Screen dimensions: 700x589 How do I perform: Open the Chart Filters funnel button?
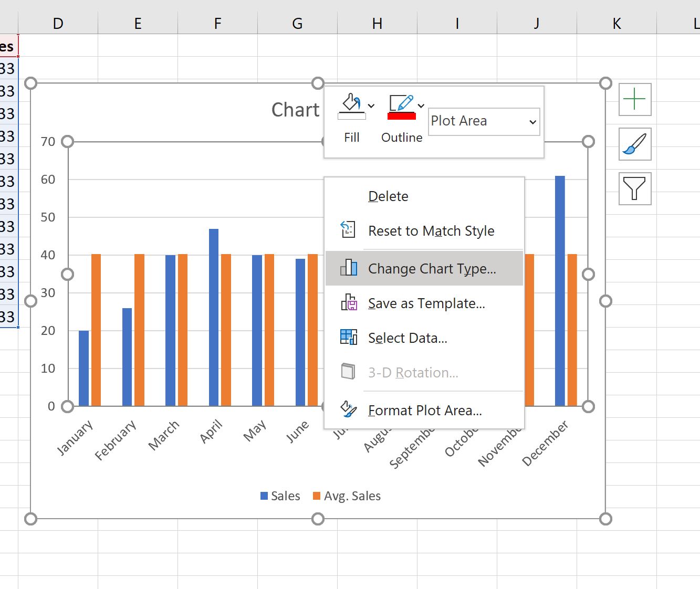tap(635, 188)
